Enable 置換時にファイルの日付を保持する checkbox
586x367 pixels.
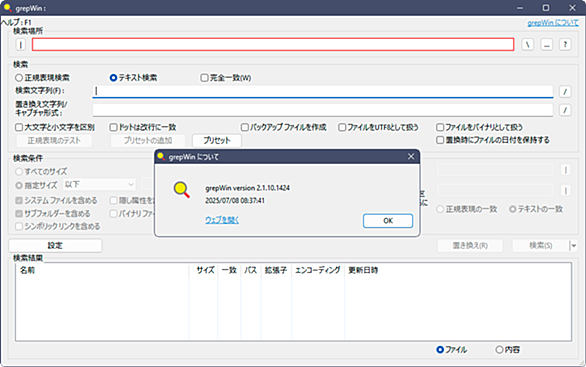pos(493,140)
